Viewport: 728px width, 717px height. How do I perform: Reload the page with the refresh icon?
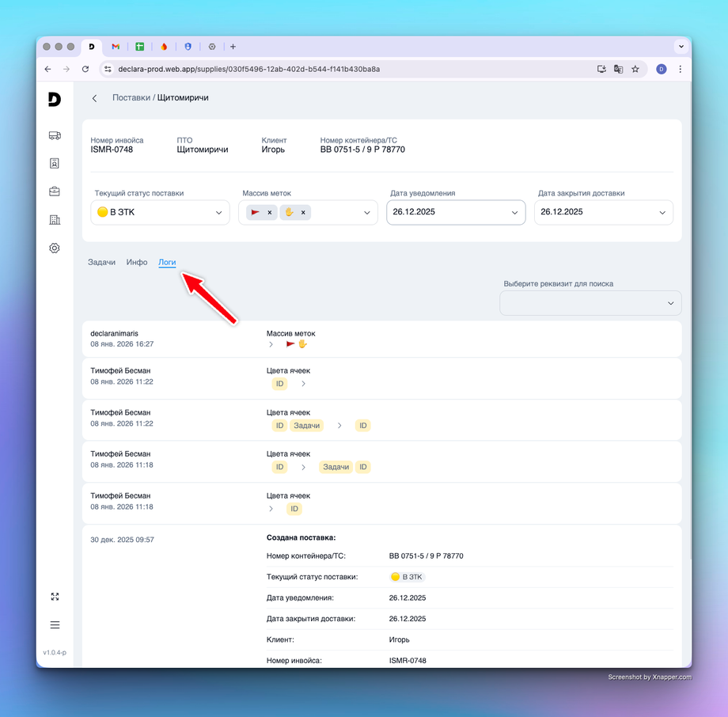pos(85,69)
